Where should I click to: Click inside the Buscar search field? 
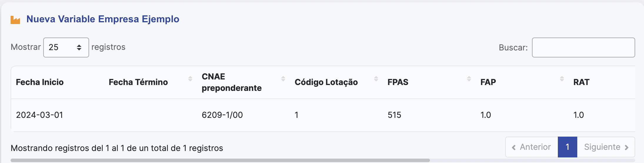pos(583,47)
